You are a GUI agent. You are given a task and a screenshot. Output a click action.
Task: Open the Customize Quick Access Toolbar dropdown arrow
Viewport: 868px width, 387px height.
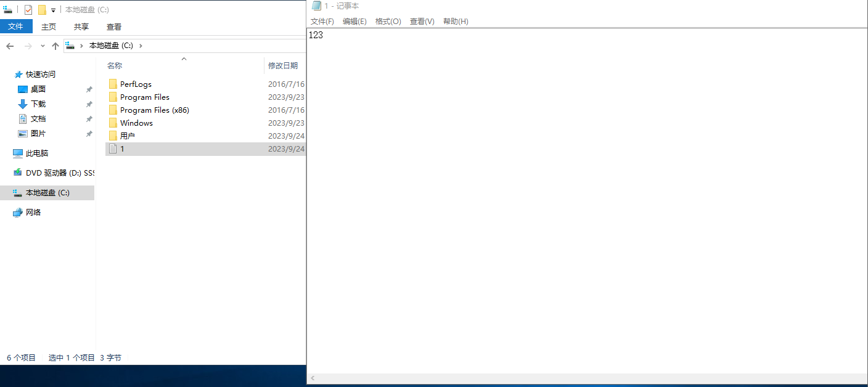coord(54,10)
